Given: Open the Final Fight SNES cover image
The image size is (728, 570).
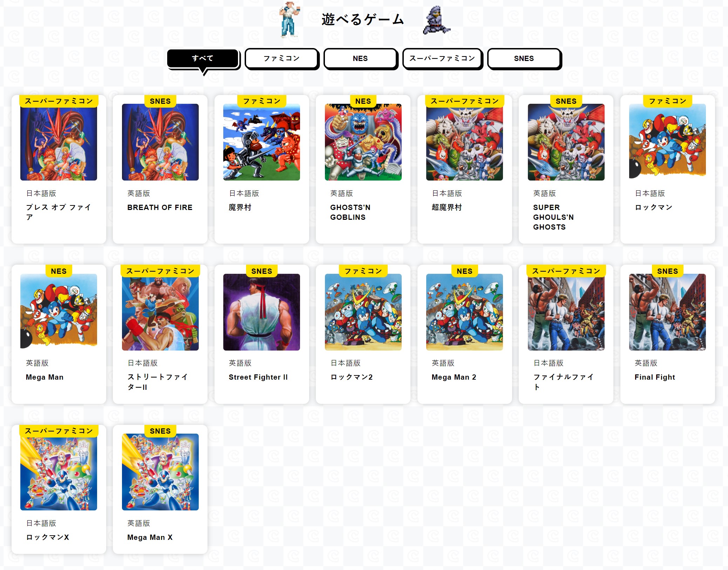Looking at the screenshot, I should coord(667,312).
